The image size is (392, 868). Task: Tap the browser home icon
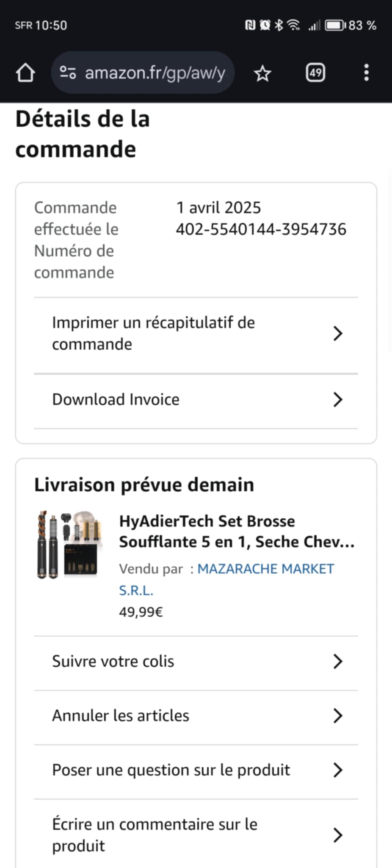tap(25, 73)
